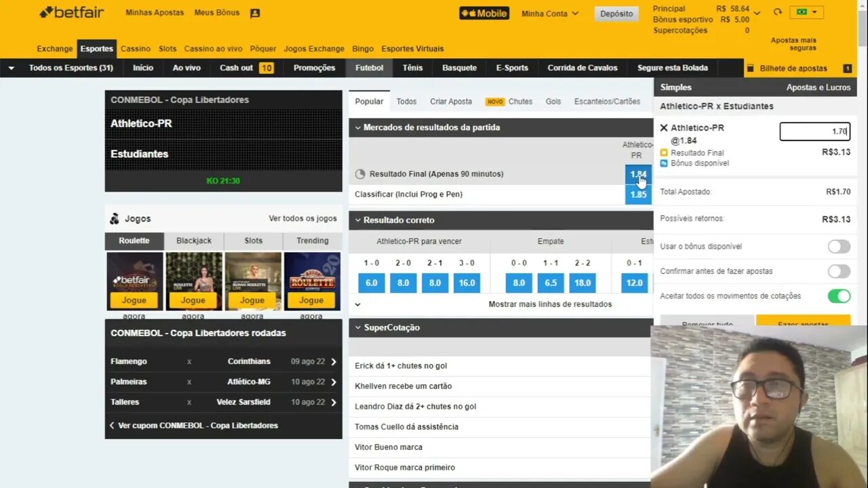Screen dimensions: 868x488
Task: Open Ver cupom CONMEBOL - Copa Libertadores
Action: tap(194, 426)
